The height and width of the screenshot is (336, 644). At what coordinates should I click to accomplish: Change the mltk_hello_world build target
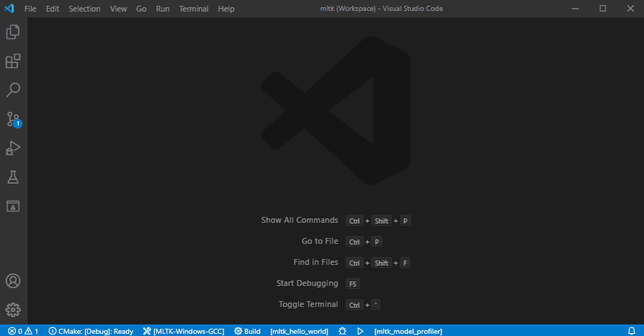click(x=299, y=331)
